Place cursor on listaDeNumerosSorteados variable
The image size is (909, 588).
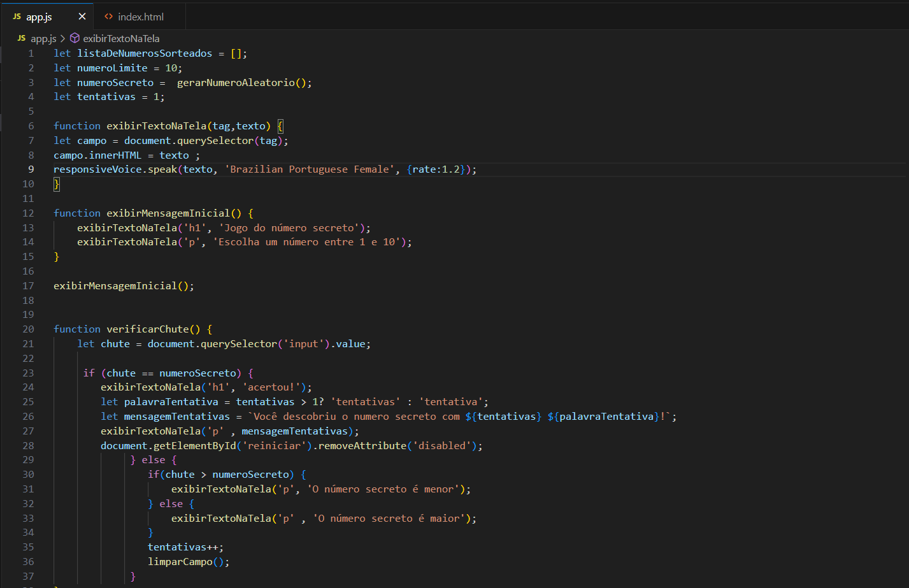point(145,54)
